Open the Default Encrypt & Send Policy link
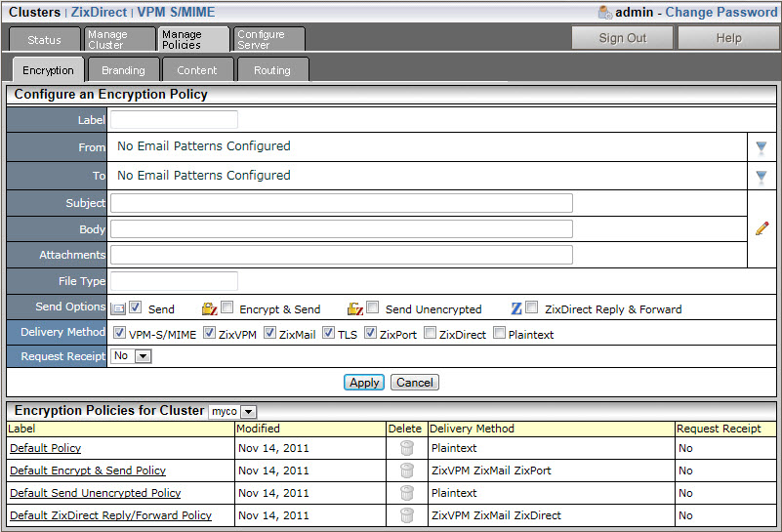The width and height of the screenshot is (782, 532). pyautogui.click(x=88, y=471)
